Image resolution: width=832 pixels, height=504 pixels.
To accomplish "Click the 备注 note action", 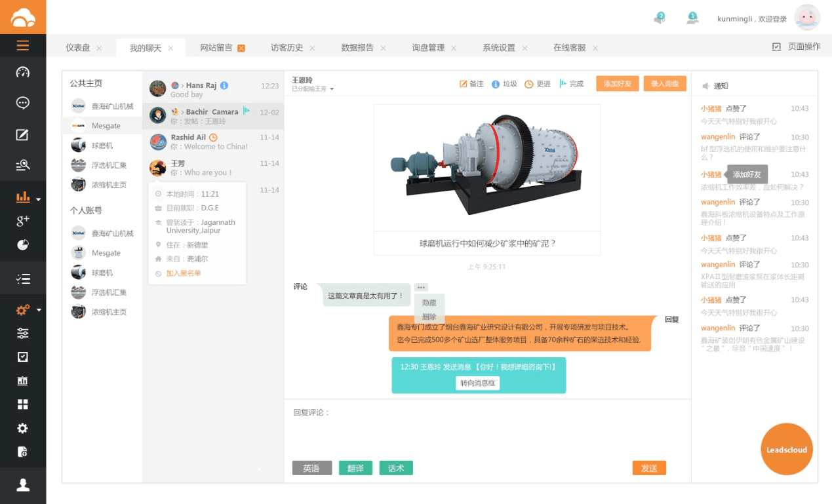I will coord(471,84).
